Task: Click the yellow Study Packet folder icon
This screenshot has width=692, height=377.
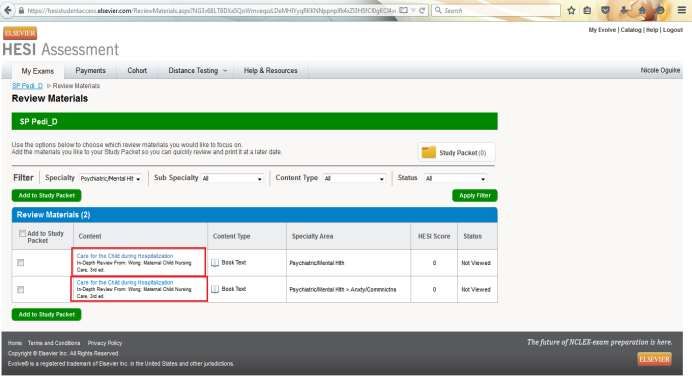Action: click(x=429, y=152)
